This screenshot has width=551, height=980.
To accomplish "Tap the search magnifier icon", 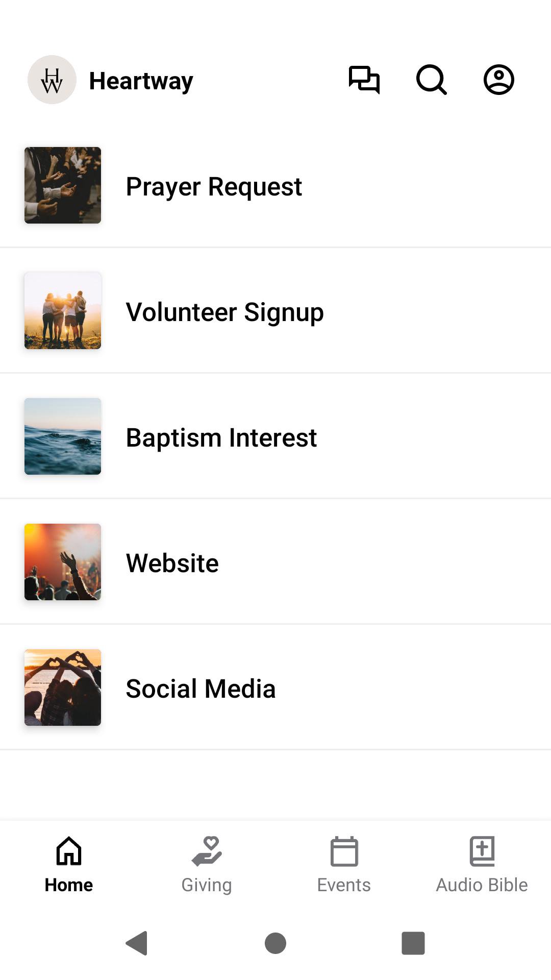I will [x=431, y=80].
